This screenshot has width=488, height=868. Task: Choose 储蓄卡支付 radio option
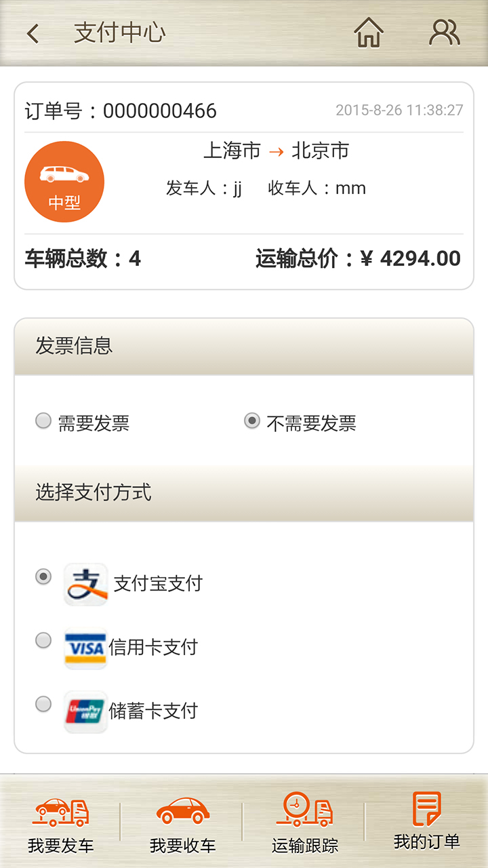click(43, 704)
